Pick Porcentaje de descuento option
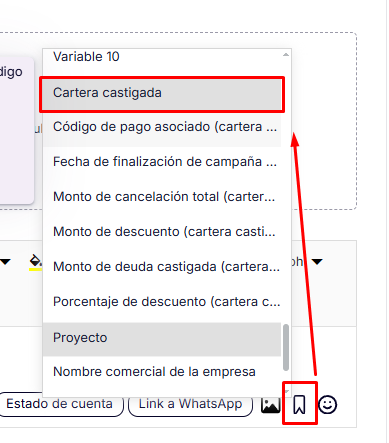The width and height of the screenshot is (389, 443). coord(162,302)
